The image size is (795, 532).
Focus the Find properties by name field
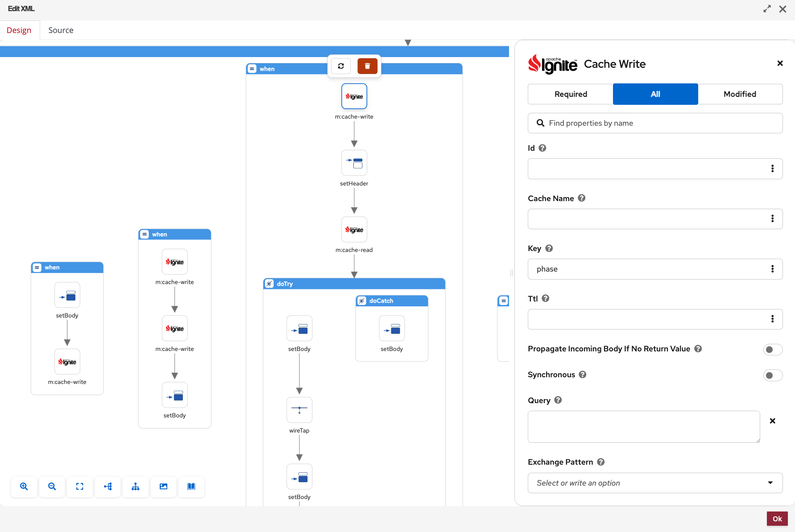point(655,123)
